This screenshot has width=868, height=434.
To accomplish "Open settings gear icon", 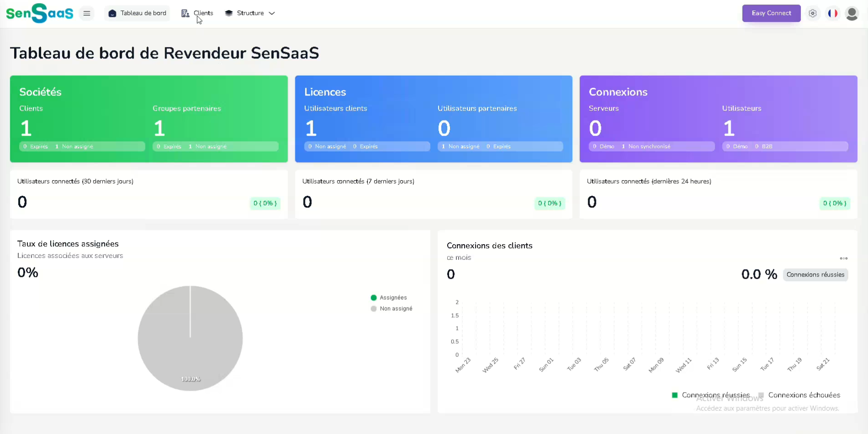I will coord(813,13).
